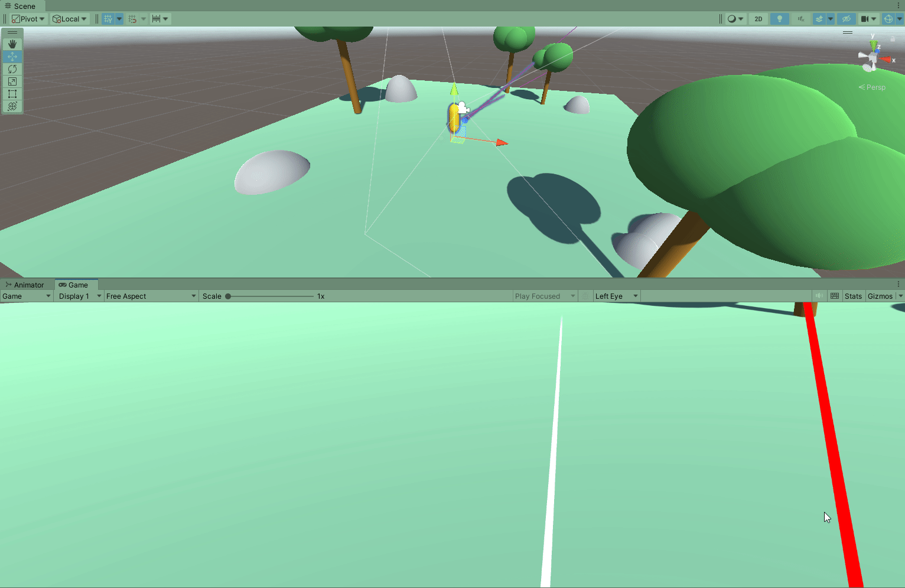Switch to the Animator tab
Viewport: 905px width, 588px height.
(x=25, y=285)
